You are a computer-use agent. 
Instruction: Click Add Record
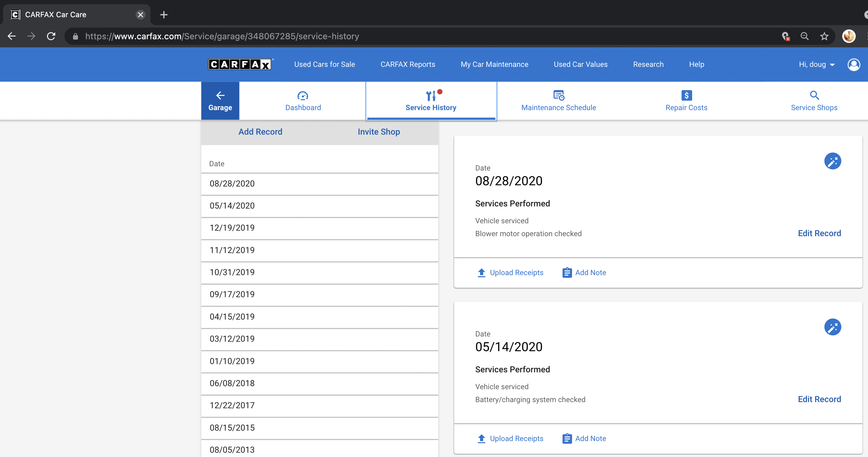click(260, 132)
